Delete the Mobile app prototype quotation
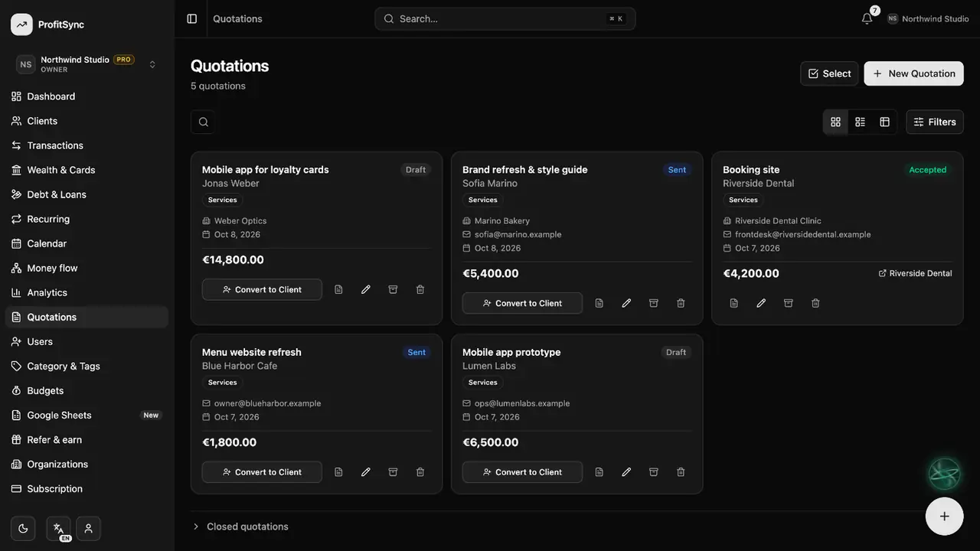980x551 pixels. click(681, 472)
